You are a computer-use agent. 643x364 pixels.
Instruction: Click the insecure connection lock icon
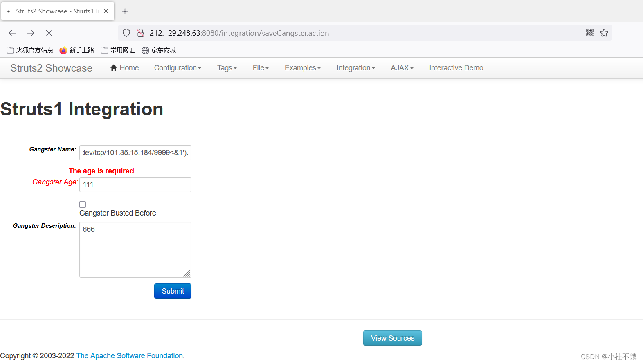tap(141, 33)
